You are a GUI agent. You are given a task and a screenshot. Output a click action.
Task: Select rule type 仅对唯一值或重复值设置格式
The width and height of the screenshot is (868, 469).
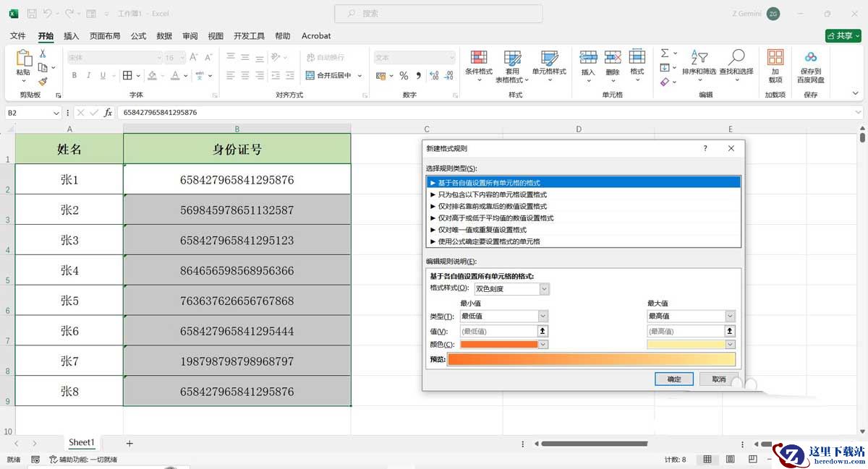[x=584, y=230]
